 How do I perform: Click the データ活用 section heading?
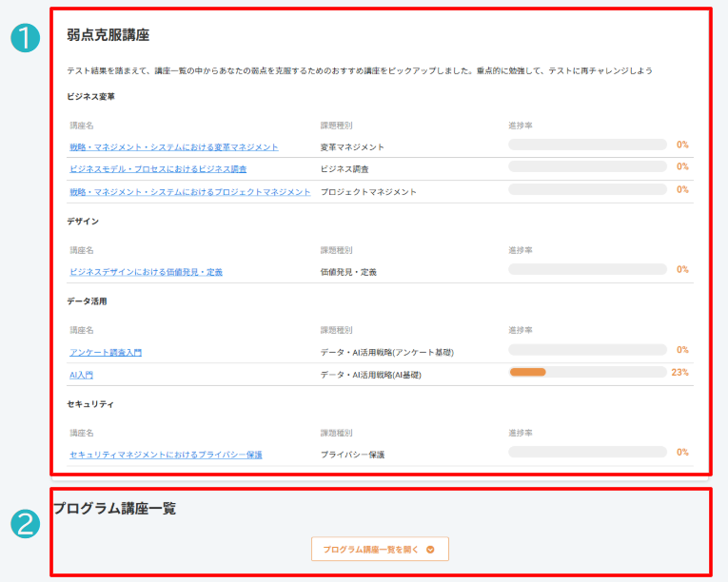[87, 301]
